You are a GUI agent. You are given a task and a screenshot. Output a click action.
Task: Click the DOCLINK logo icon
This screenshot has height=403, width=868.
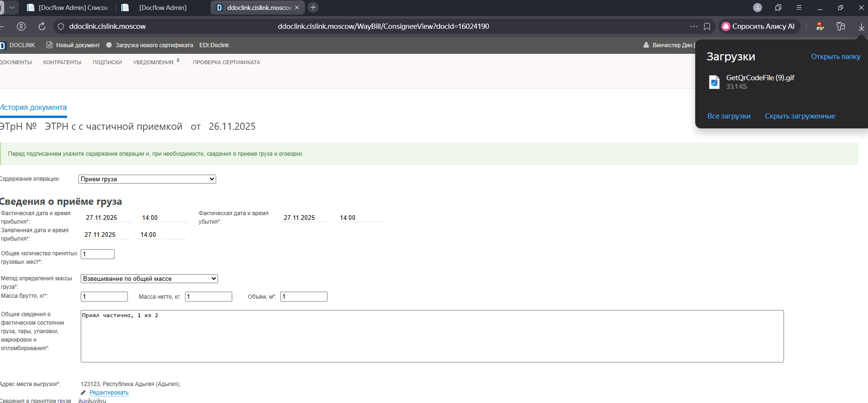tap(2, 45)
